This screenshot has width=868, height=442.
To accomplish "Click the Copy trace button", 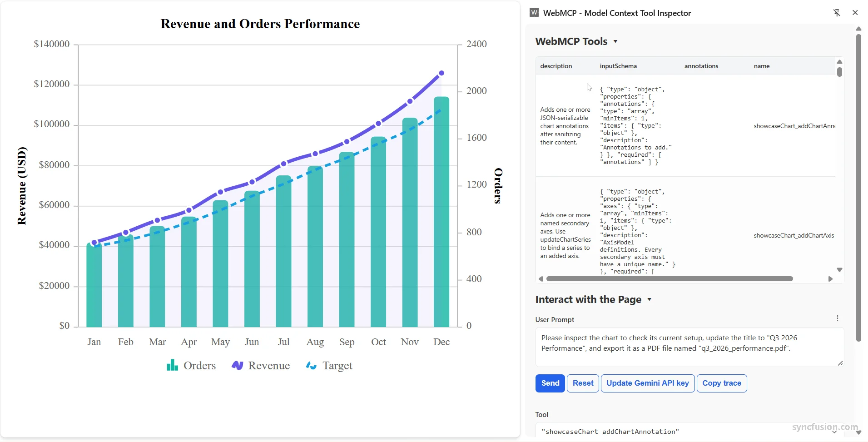I will 722,383.
